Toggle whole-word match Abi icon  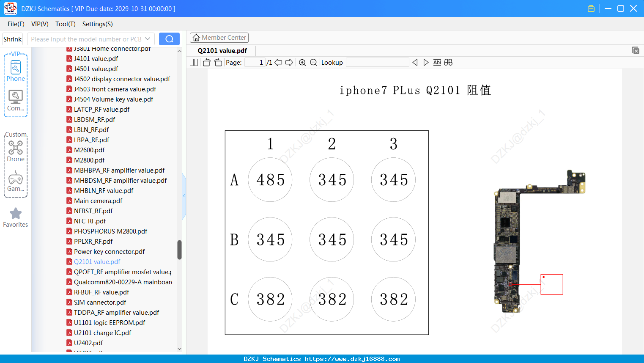tap(437, 62)
